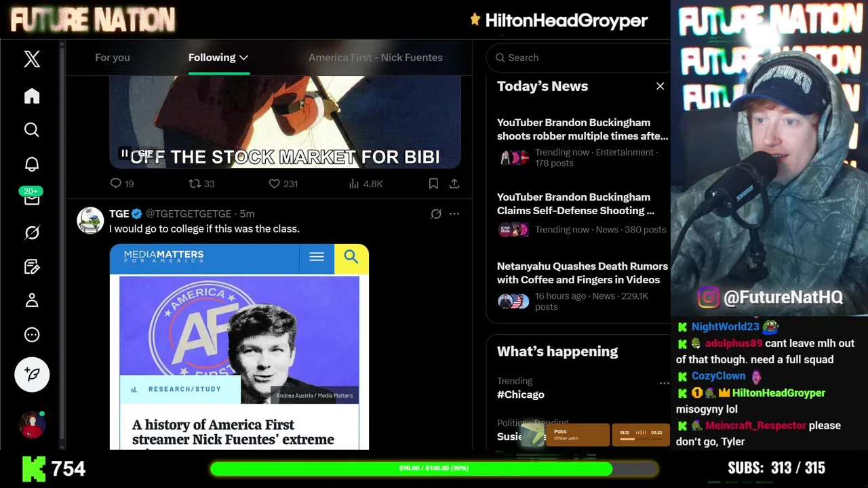This screenshot has width=868, height=488.
Task: Click chat username Meincraft_Respector
Action: point(755,426)
